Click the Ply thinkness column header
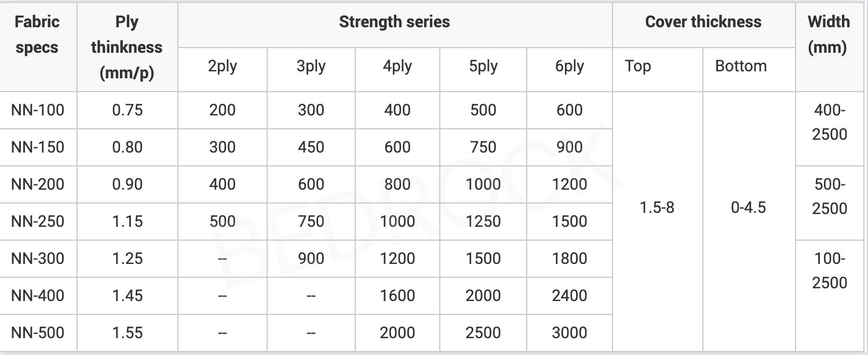This screenshot has height=355, width=868. point(126,48)
